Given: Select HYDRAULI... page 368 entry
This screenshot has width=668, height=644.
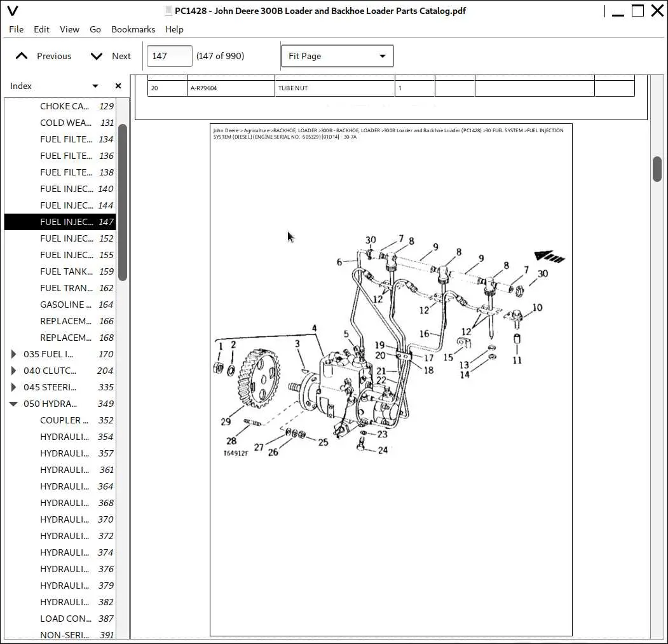Looking at the screenshot, I should pyautogui.click(x=60, y=503).
